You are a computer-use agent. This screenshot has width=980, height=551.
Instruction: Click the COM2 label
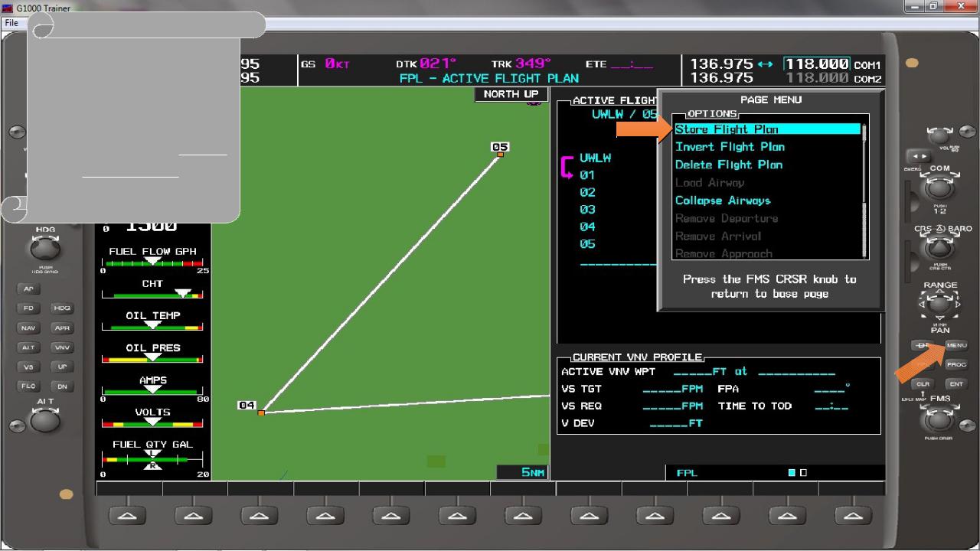coord(868,79)
